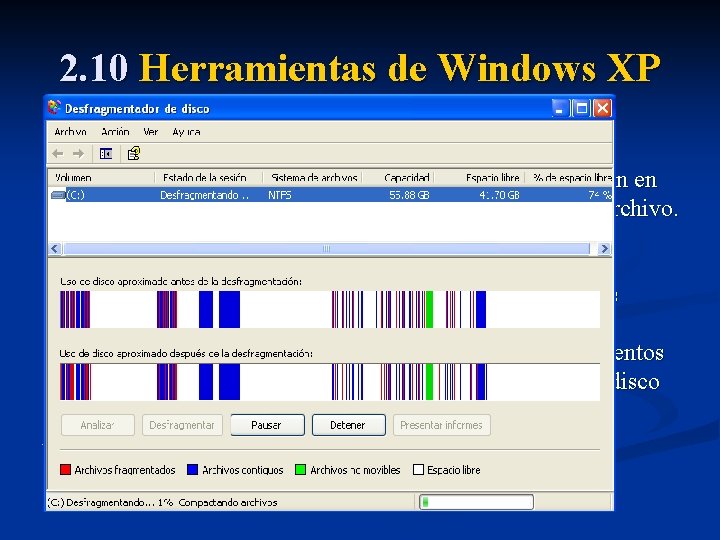
Task: Click the NTFS file system cell
Action: click(x=280, y=195)
